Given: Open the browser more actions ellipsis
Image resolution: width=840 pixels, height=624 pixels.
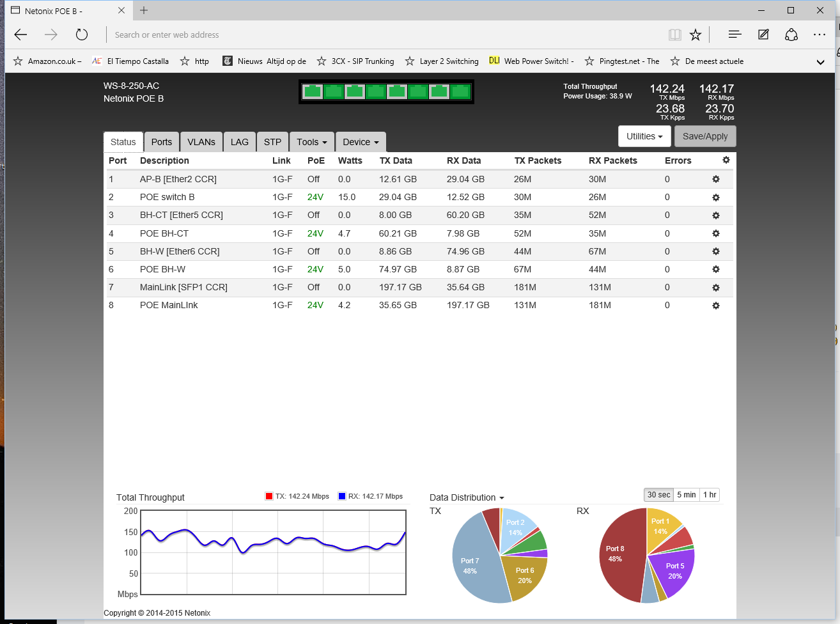Looking at the screenshot, I should (820, 35).
